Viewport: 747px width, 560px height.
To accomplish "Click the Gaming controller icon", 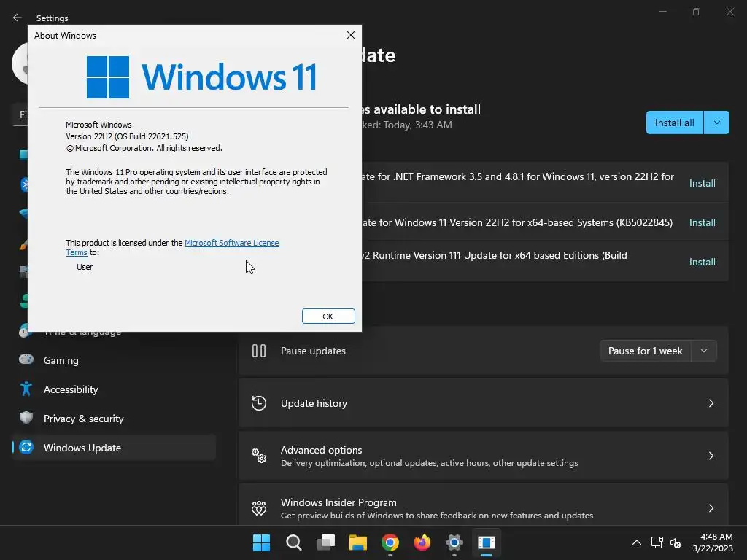I will [x=26, y=359].
